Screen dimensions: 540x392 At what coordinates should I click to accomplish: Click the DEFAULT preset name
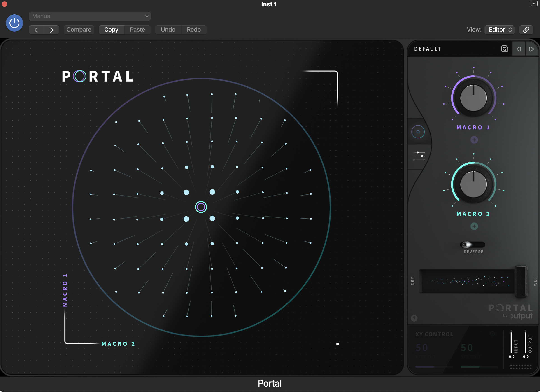pyautogui.click(x=428, y=49)
